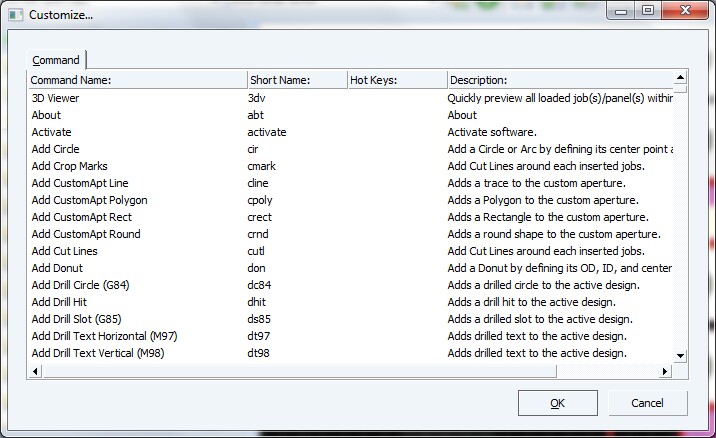Select the About command name
This screenshot has height=438, width=716.
[46, 115]
